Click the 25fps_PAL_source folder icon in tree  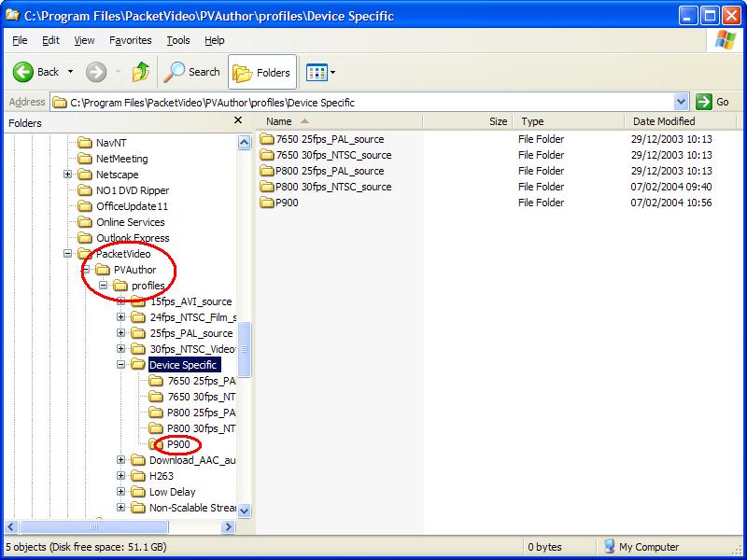(138, 333)
